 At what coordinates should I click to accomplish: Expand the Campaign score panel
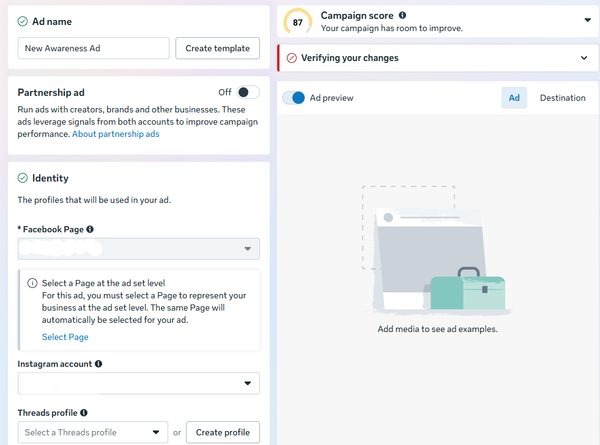point(587,20)
